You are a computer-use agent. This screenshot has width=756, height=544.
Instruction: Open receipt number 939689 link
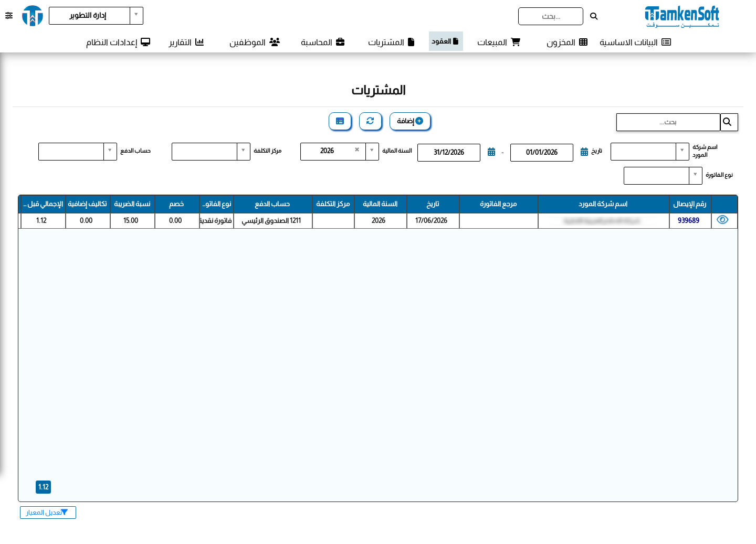coord(688,221)
